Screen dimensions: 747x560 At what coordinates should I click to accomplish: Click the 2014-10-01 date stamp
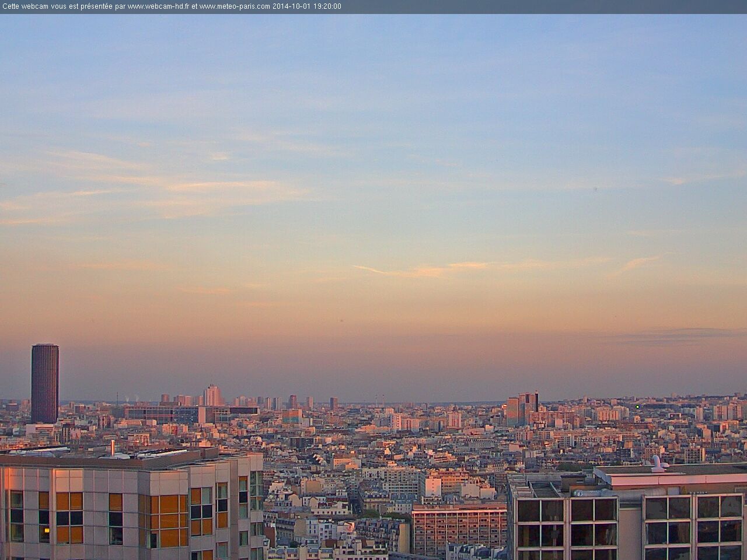pos(290,6)
